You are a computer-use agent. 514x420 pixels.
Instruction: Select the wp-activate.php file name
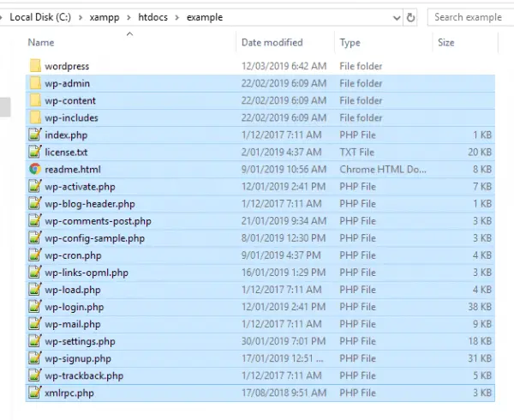(x=80, y=187)
